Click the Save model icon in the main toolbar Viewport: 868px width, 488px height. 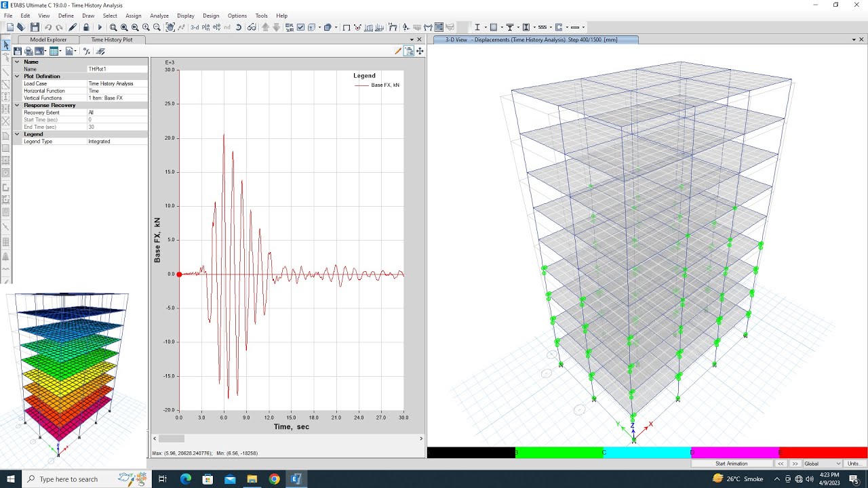[35, 27]
